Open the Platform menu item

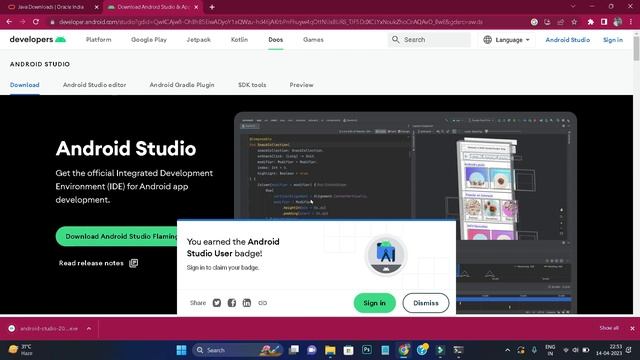(98, 40)
